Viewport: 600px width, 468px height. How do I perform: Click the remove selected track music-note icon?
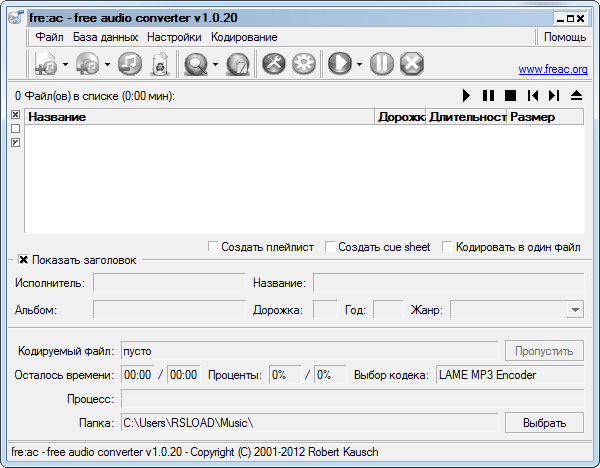coord(130,64)
